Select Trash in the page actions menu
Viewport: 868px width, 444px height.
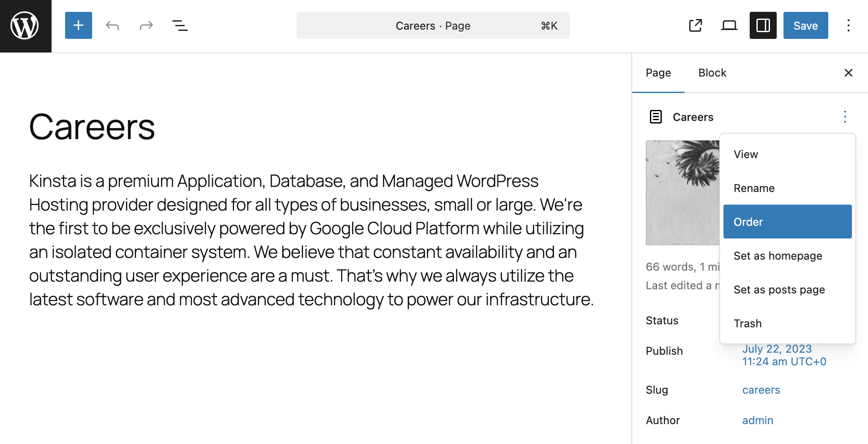[748, 323]
